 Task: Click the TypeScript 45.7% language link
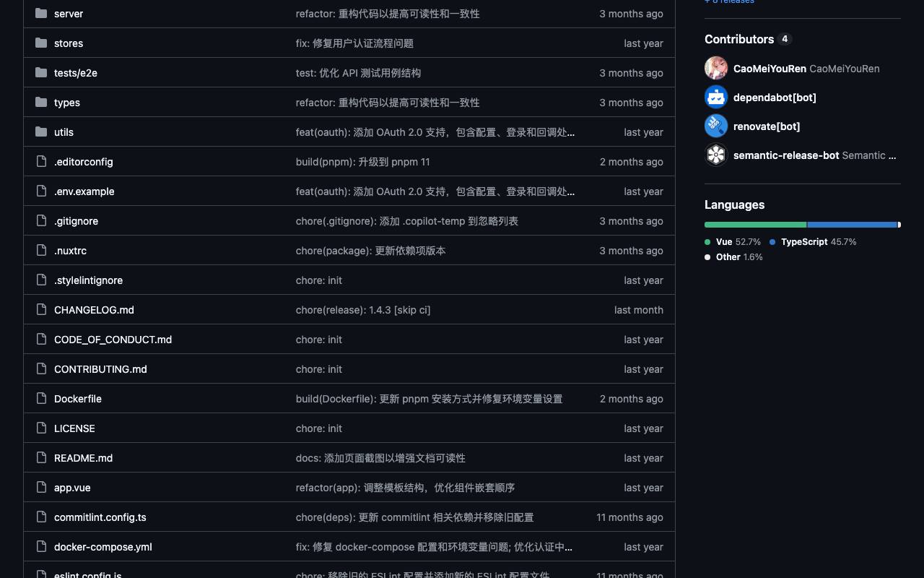click(x=813, y=242)
